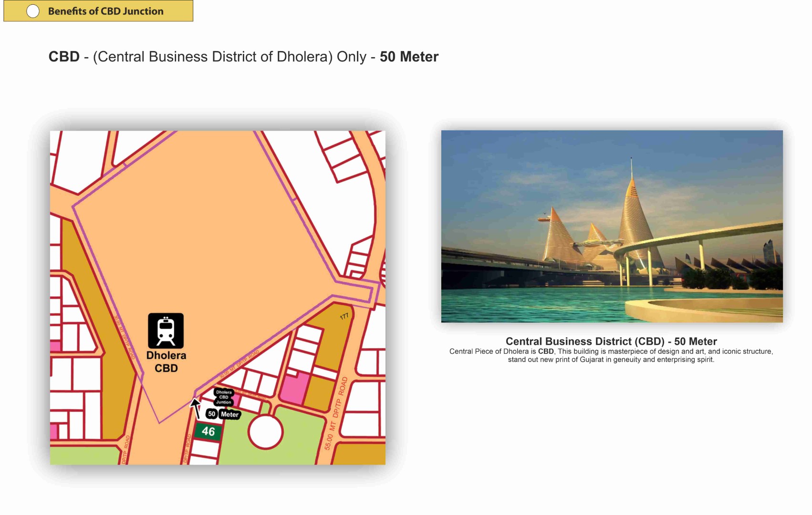Viewport: 812px width, 515px height.
Task: Click the description paragraph under the image caption
Action: point(611,356)
